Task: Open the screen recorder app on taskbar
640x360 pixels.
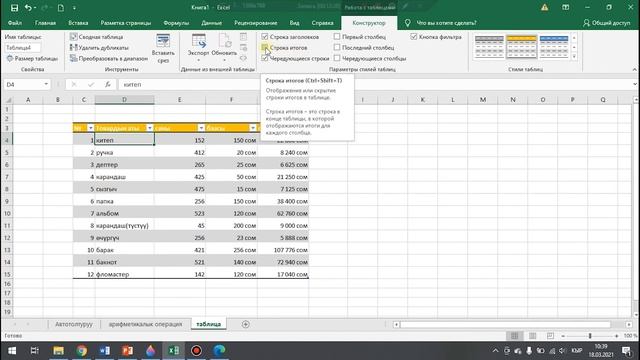Action: (x=196, y=351)
